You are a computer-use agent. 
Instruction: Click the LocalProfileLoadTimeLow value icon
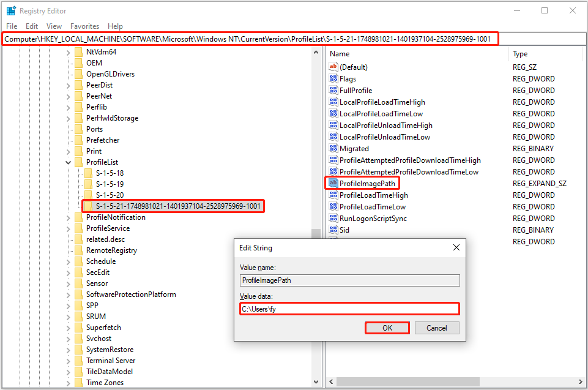click(x=333, y=114)
